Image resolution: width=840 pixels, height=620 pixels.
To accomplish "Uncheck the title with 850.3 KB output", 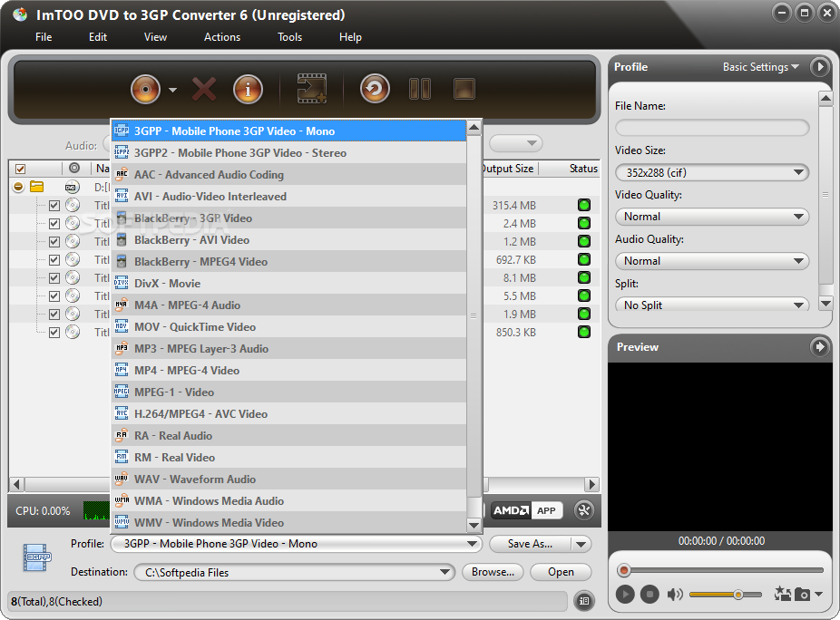I will pos(54,333).
